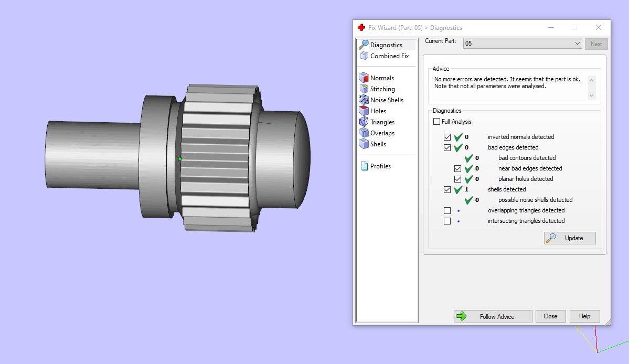Image resolution: width=629 pixels, height=364 pixels.
Task: Uncheck shells detected checkbox
Action: (447, 190)
